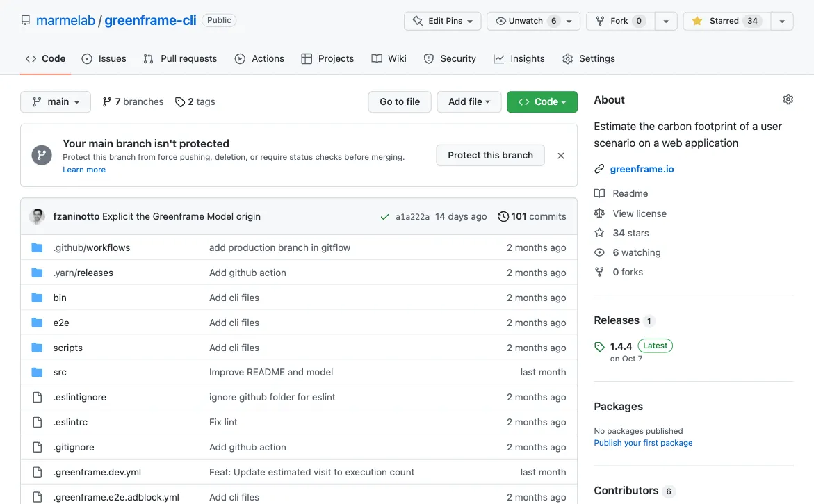
Task: Switch to the Actions tab
Action: (259, 58)
